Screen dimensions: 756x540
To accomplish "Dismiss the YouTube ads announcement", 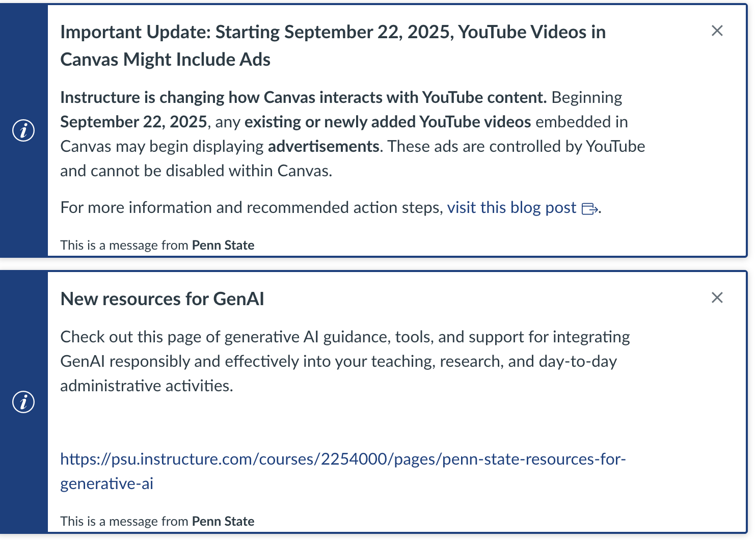I will pos(717,31).
